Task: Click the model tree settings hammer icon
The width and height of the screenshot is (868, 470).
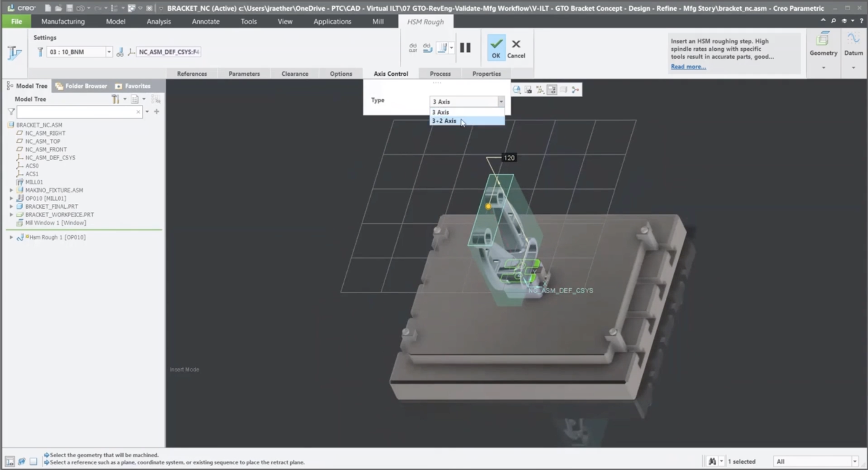Action: tap(115, 99)
